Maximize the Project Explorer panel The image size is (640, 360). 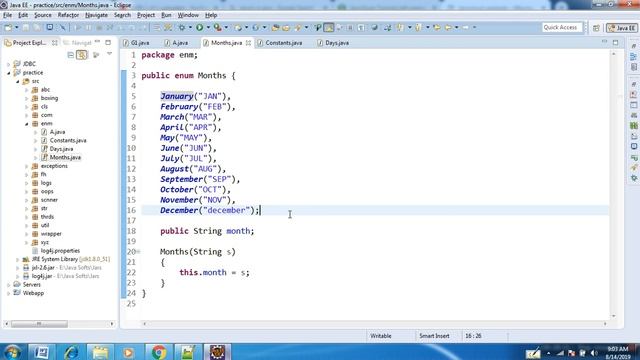coord(108,42)
